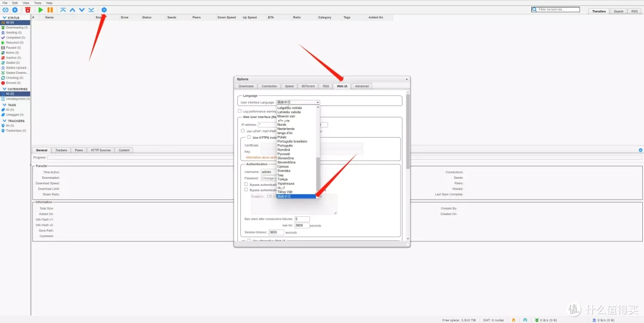This screenshot has width=644, height=323.
Task: Click the Options dialog vertical scrollbar
Action: click(x=408, y=131)
